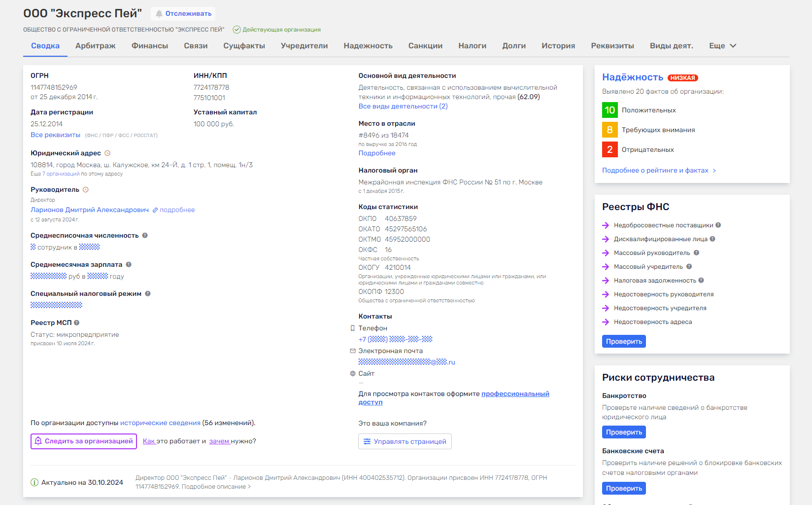The image size is (812, 505).
Task: Click help icon beside Налоговая задолженность
Action: coord(701,281)
